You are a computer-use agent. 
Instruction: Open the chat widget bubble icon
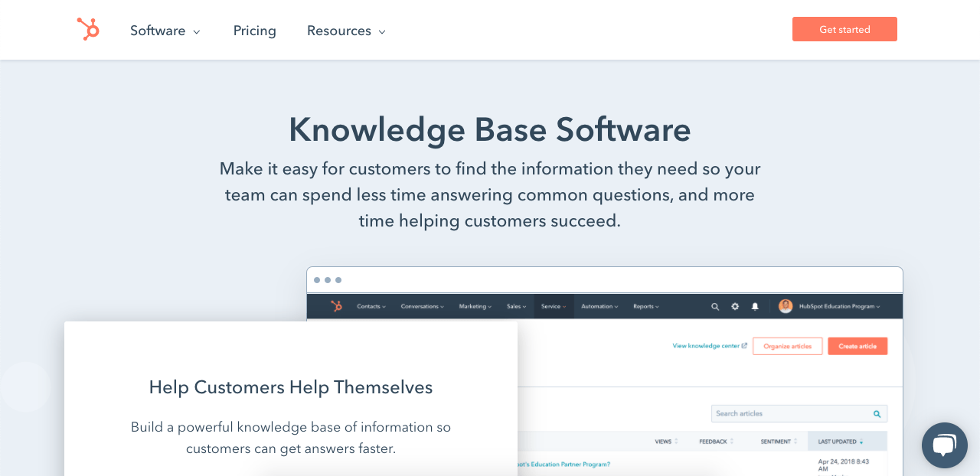pyautogui.click(x=945, y=445)
